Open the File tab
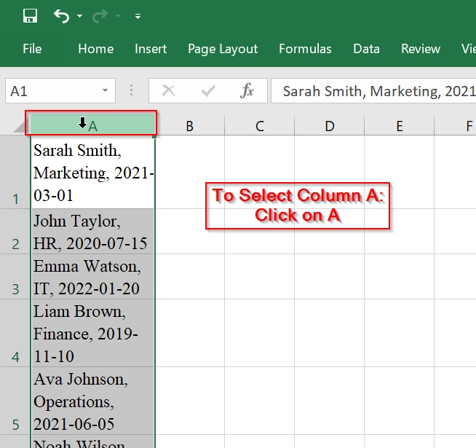476x448 pixels. [x=32, y=49]
